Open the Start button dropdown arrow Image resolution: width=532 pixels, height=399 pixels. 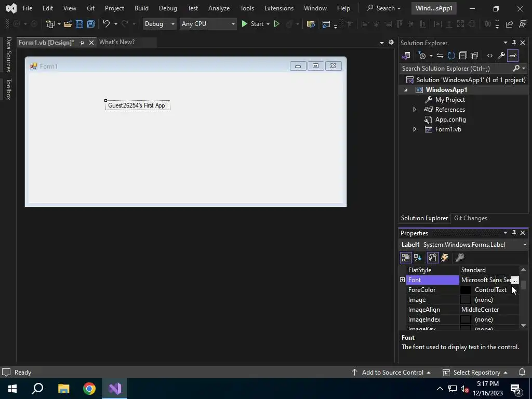[268, 24]
